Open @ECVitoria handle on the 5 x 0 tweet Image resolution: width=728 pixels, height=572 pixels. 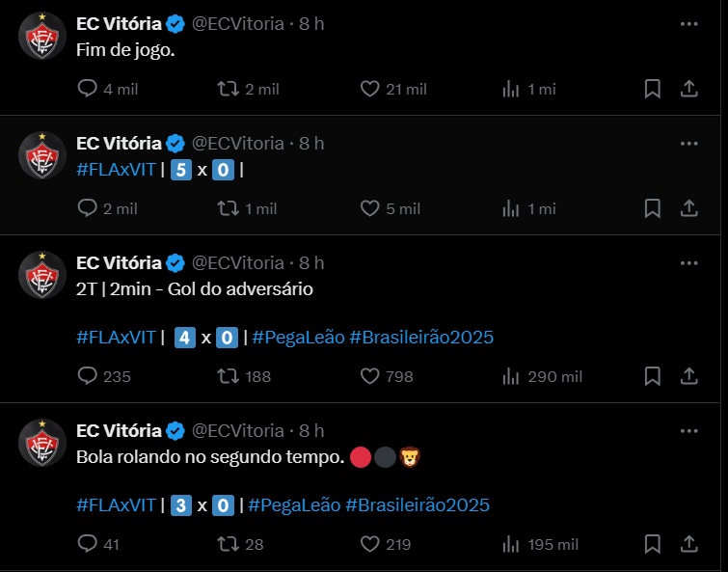pos(238,144)
